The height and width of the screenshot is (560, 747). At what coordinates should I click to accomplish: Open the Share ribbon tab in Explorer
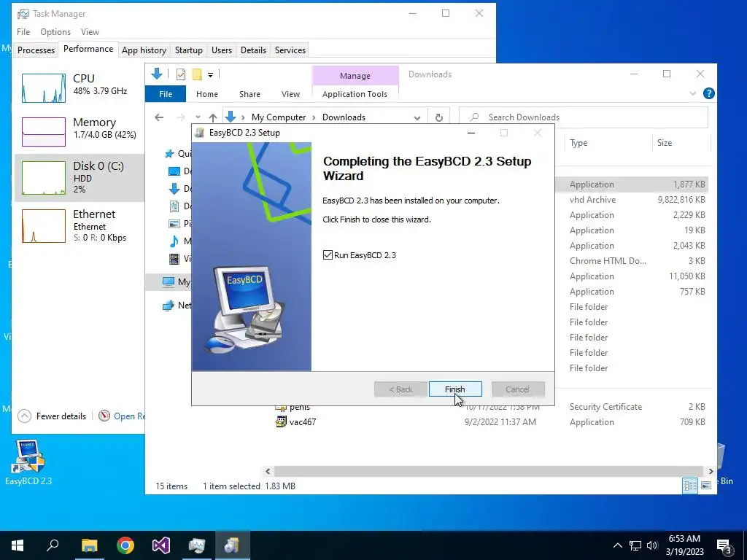(249, 94)
